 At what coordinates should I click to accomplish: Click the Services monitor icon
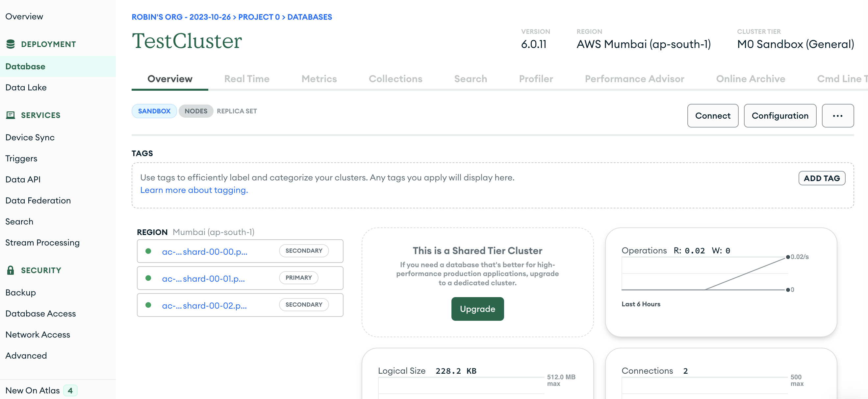click(11, 115)
